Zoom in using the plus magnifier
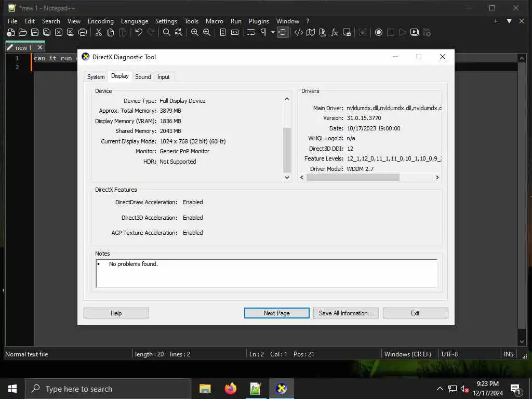The image size is (532, 399). [x=194, y=33]
